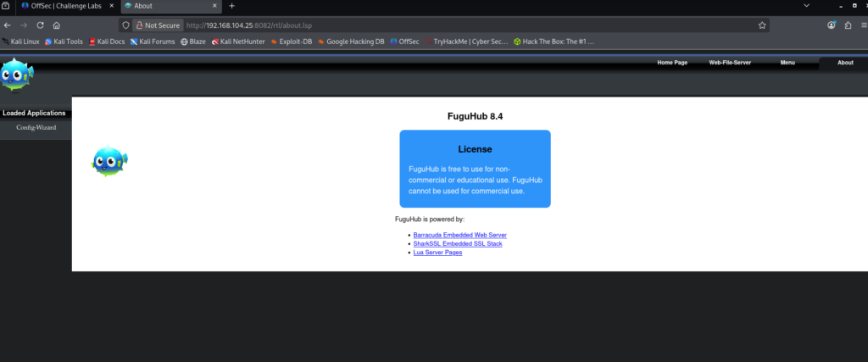This screenshot has height=362, width=868.
Task: Click the browser back arrow
Action: click(x=8, y=25)
